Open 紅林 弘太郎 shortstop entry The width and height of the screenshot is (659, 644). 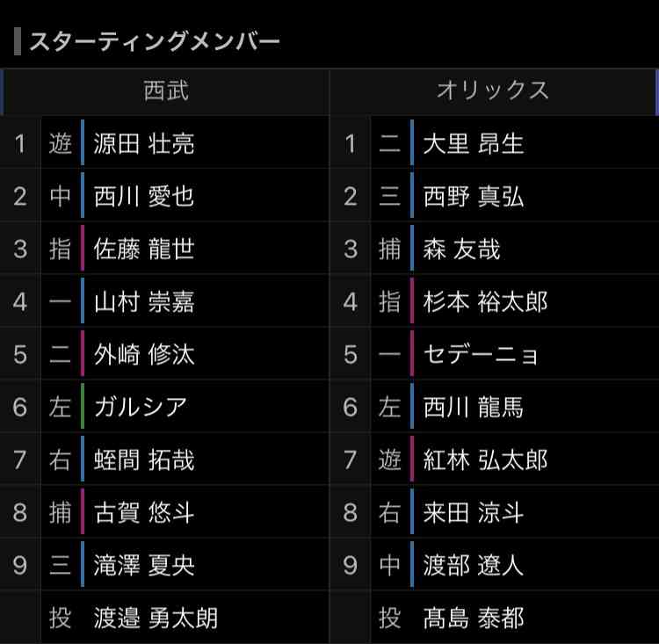point(485,459)
